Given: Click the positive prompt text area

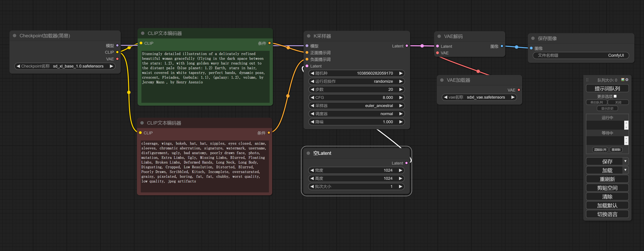Looking at the screenshot, I should (205, 77).
